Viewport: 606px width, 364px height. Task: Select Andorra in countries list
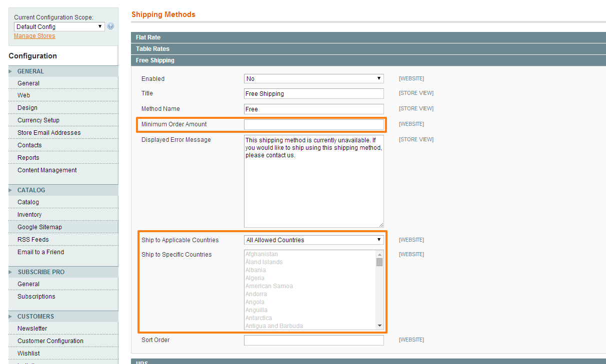tap(256, 294)
